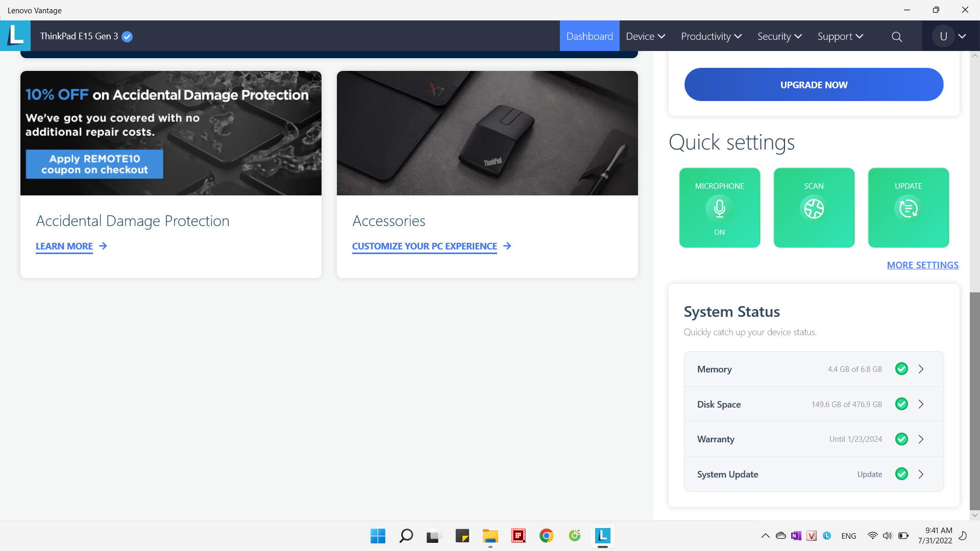This screenshot has height=551, width=980.
Task: Open Chrome from the taskbar
Action: click(x=546, y=536)
